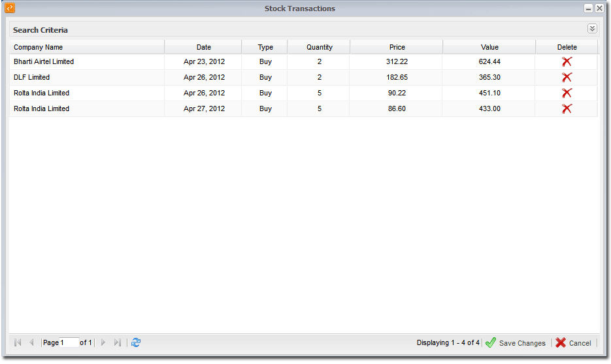This screenshot has width=611, height=364.
Task: Click Save Changes button
Action: pyautogui.click(x=515, y=343)
